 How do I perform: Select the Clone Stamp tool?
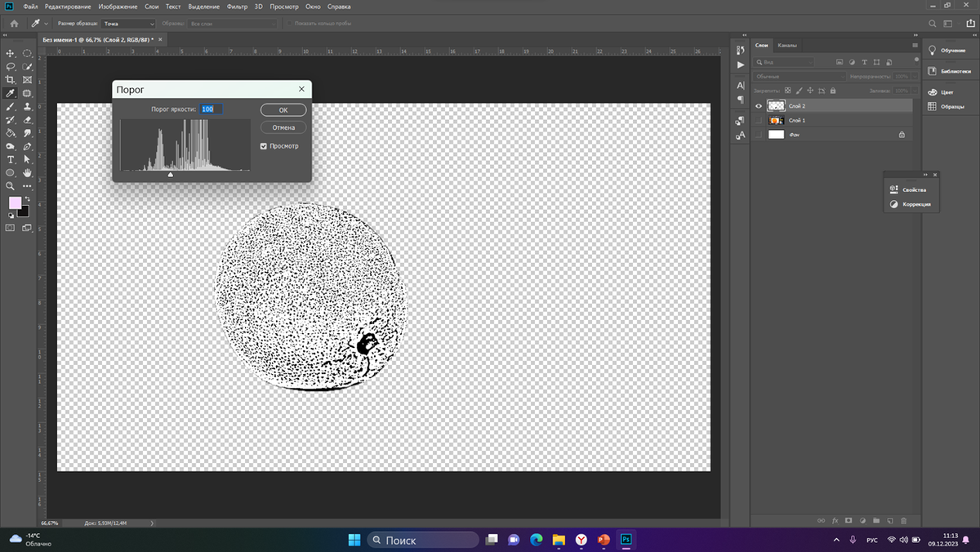[27, 106]
